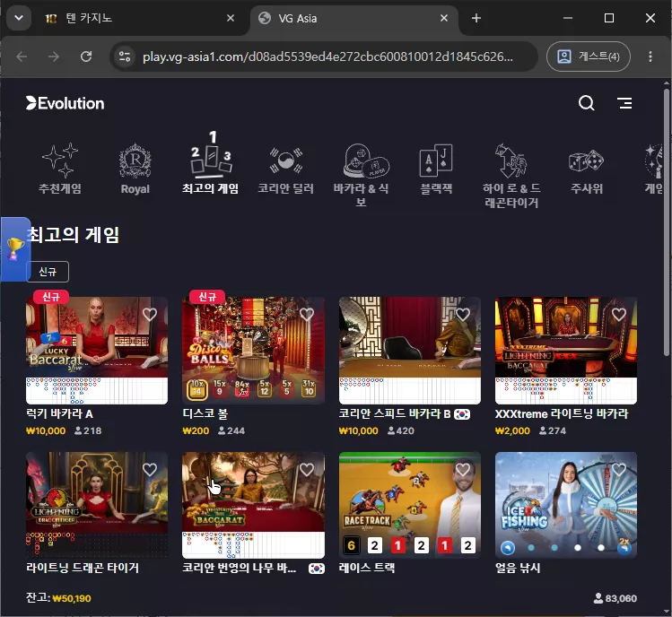Expand the tab search dropdown arrow

click(19, 18)
